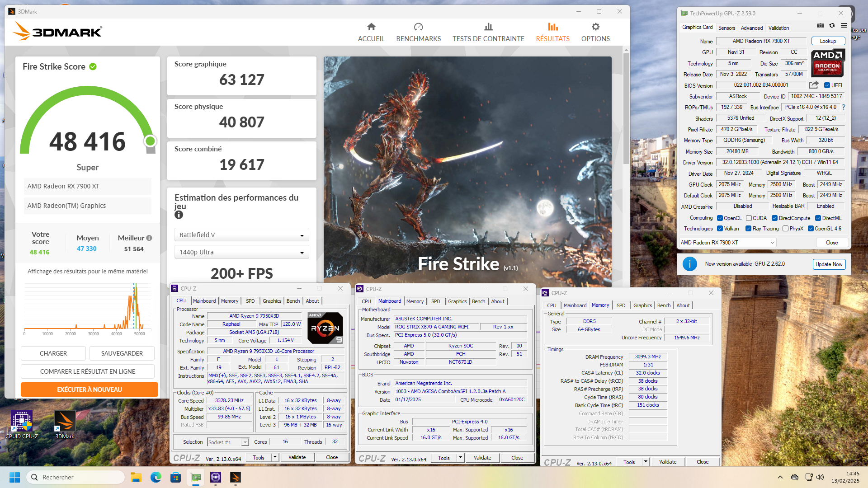Expand Tools arrow in CPU-Z Memory window

pos(646,462)
